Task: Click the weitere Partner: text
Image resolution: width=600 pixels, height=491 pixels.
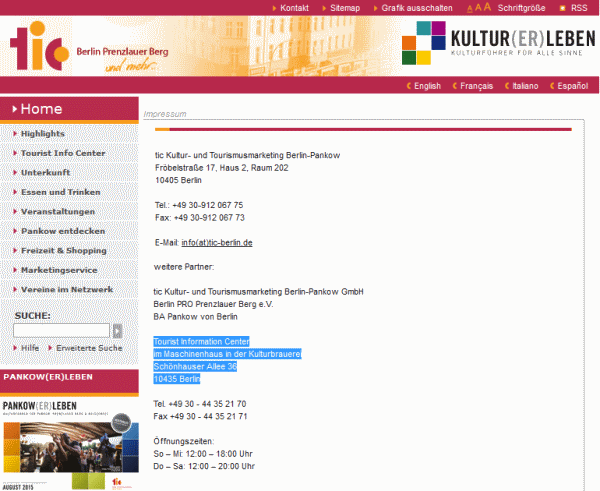Action: (184, 267)
